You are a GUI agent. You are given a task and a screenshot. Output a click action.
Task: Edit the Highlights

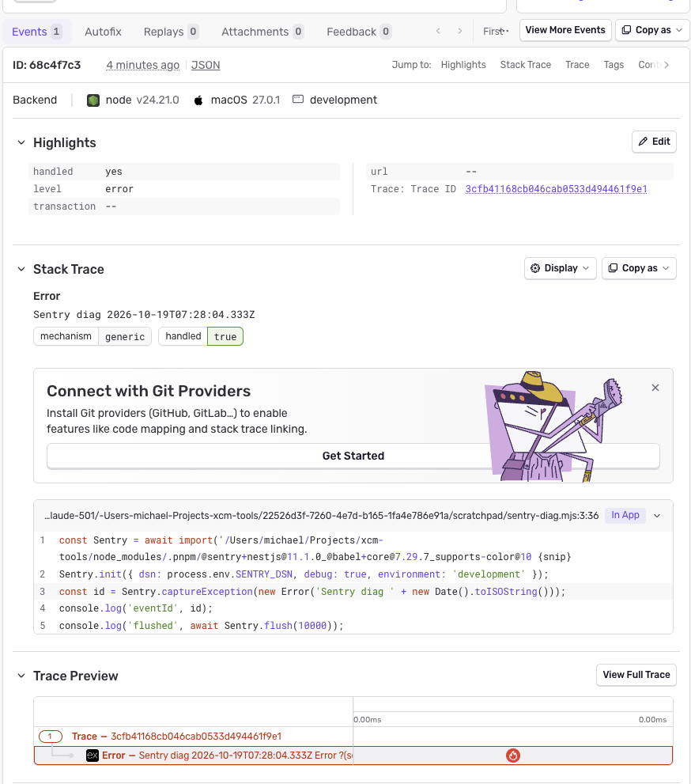(x=654, y=142)
